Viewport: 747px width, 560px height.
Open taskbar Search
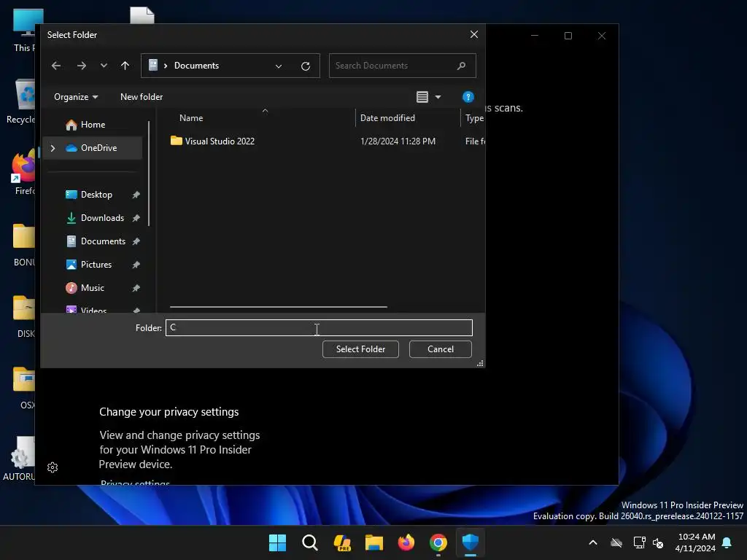click(x=309, y=542)
